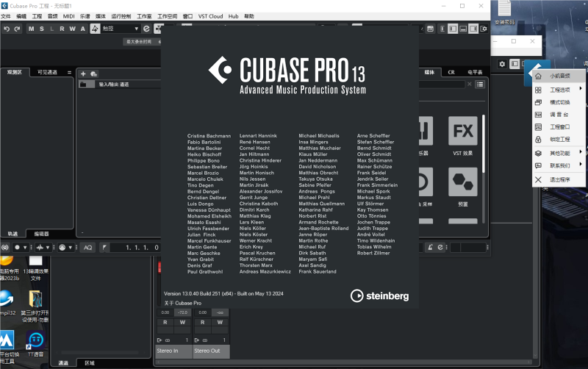Toggle the AQ auto quantize button
The image size is (588, 369).
coord(87,248)
